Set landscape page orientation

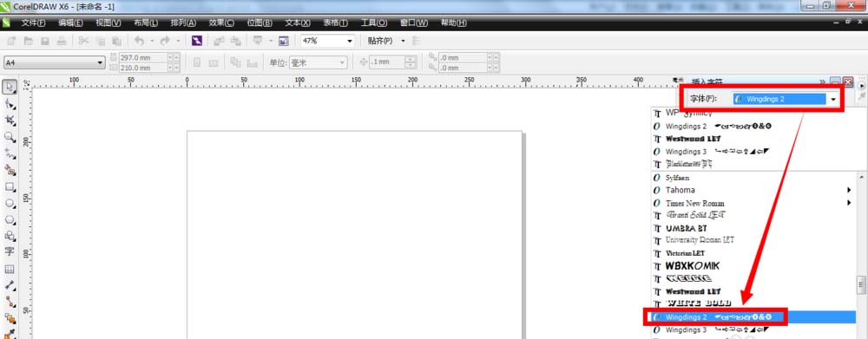click(214, 62)
